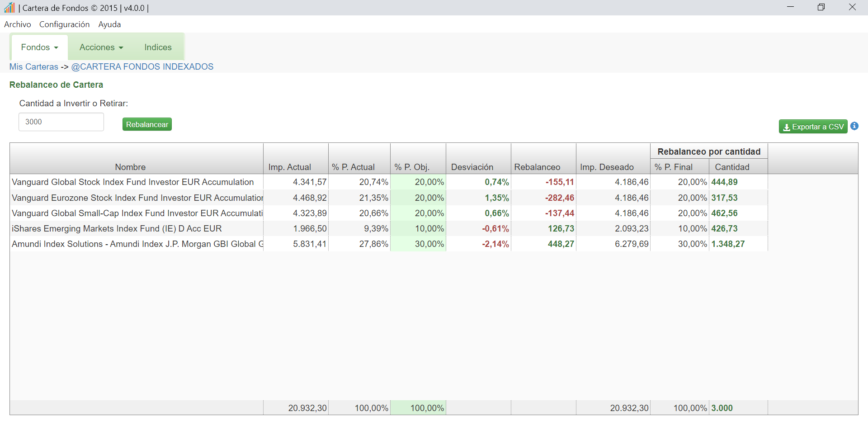This screenshot has height=421, width=868.
Task: Click the 462,56 Cantidad value
Action: [x=724, y=213]
